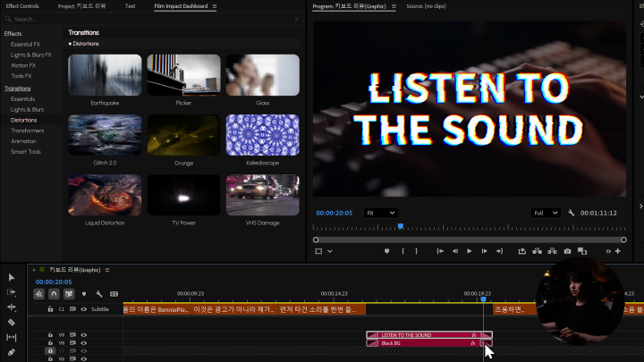Switch to the Effect Controls tab

click(22, 6)
